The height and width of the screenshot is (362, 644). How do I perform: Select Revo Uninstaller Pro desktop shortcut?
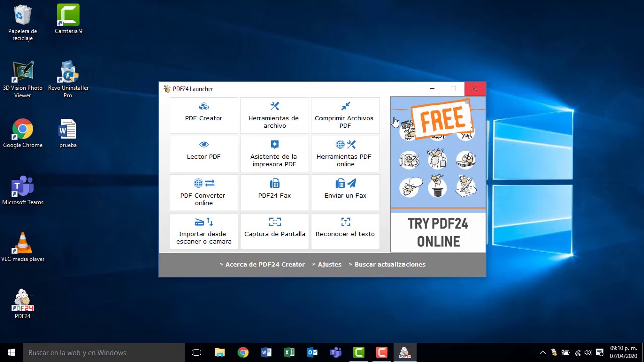(x=68, y=80)
